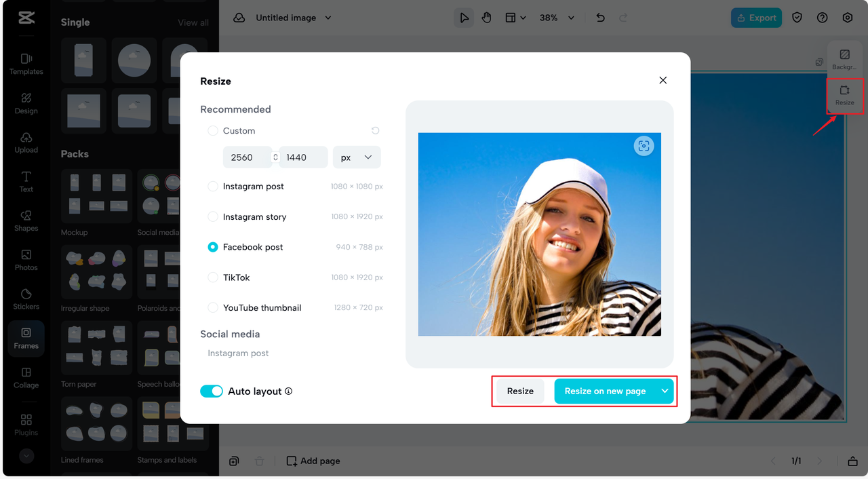Click the Add page button
Screen dimensions: 868x479
(313, 461)
